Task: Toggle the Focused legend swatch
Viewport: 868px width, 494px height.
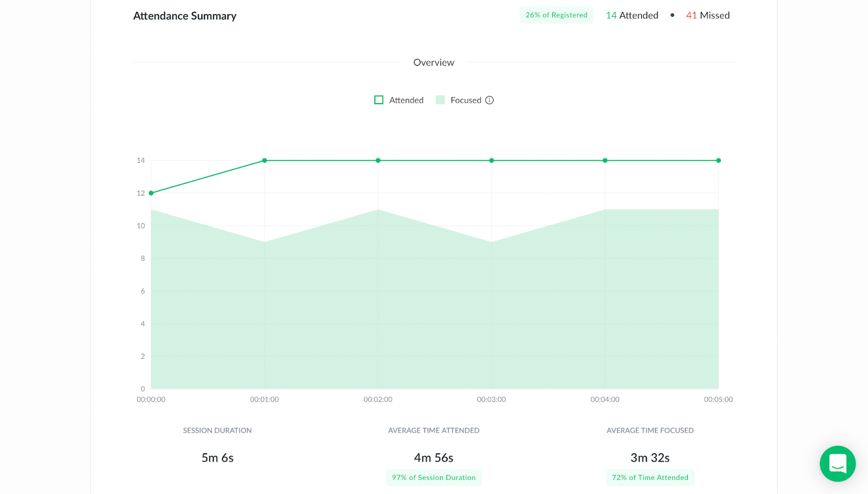Action: tap(440, 100)
